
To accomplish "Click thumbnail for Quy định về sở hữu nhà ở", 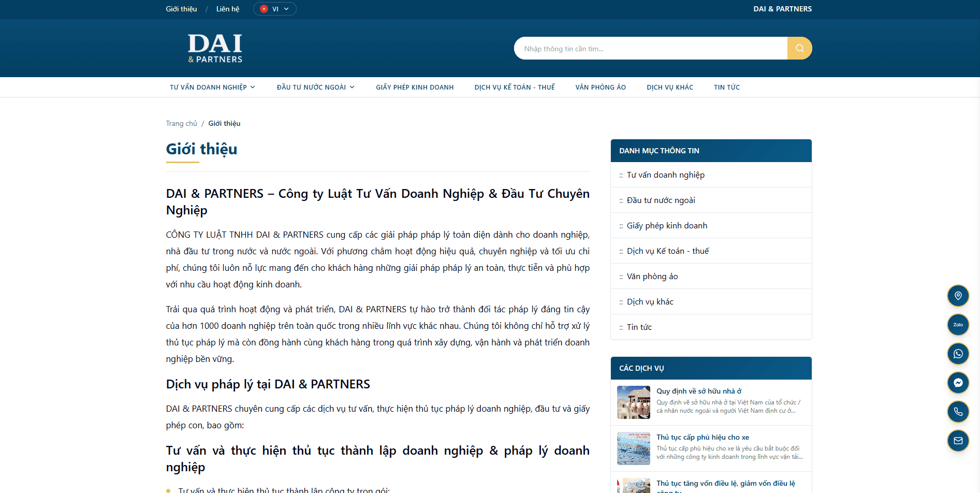I will point(634,402).
